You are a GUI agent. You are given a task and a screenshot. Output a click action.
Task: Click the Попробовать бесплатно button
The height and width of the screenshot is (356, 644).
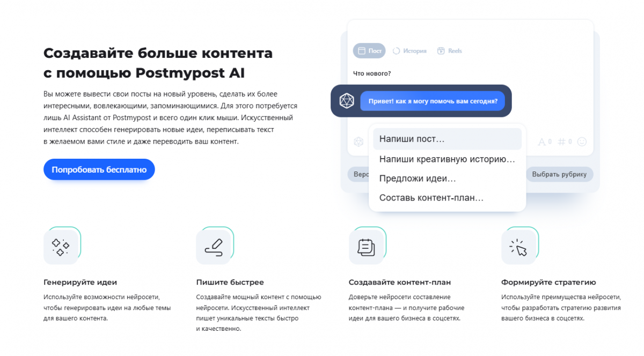[99, 169]
